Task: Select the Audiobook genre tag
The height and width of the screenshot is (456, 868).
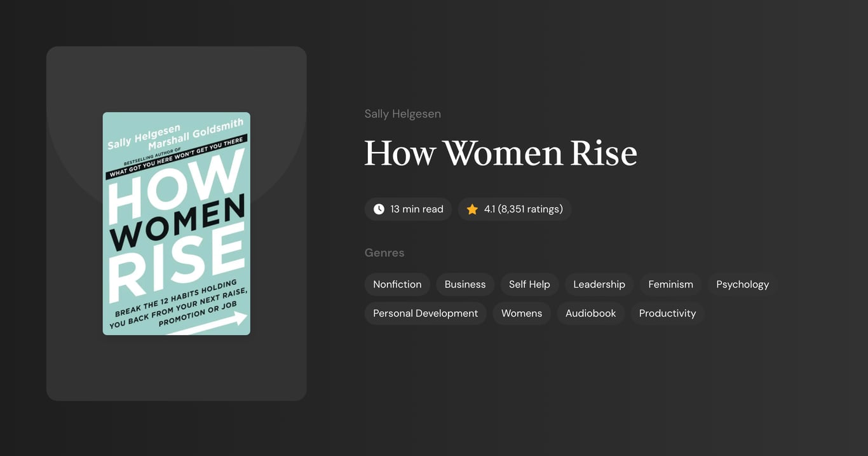Action: point(591,314)
